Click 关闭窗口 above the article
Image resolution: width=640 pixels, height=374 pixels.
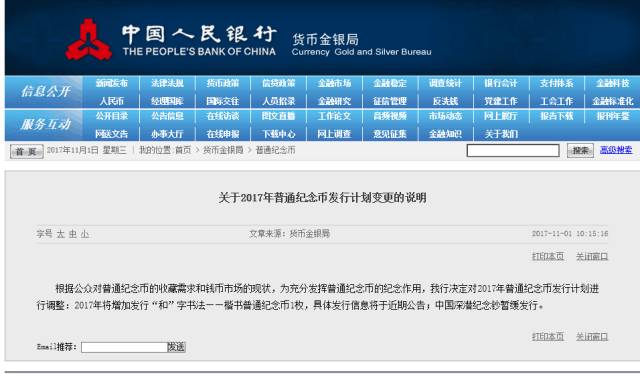pyautogui.click(x=592, y=256)
